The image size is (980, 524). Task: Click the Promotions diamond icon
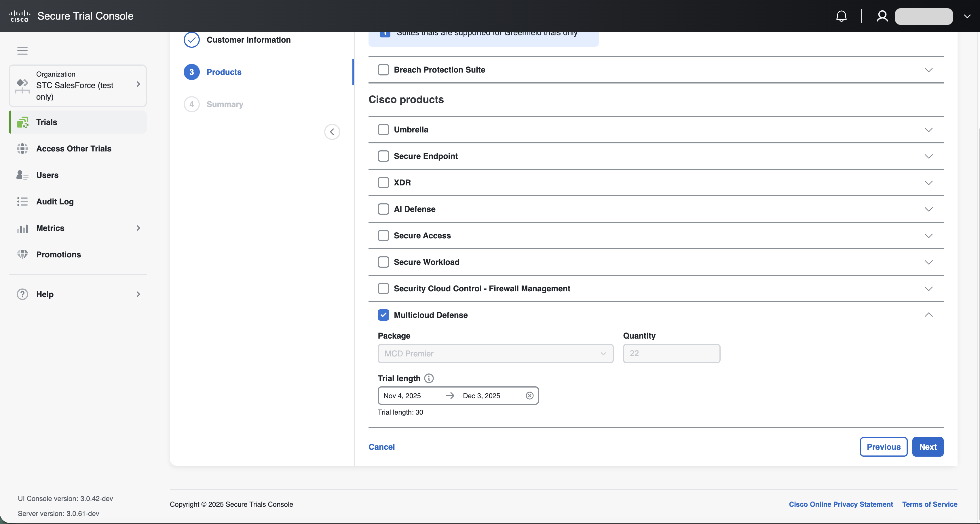click(22, 255)
